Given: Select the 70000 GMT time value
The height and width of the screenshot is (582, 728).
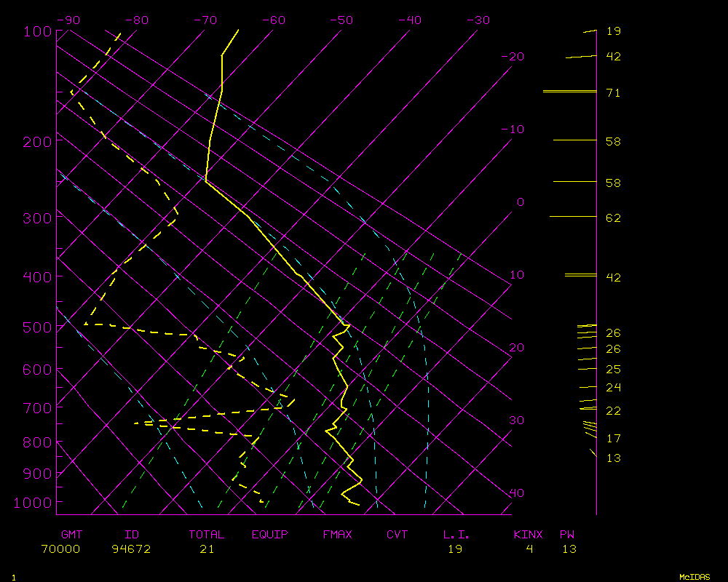Looking at the screenshot, I should point(60,549).
